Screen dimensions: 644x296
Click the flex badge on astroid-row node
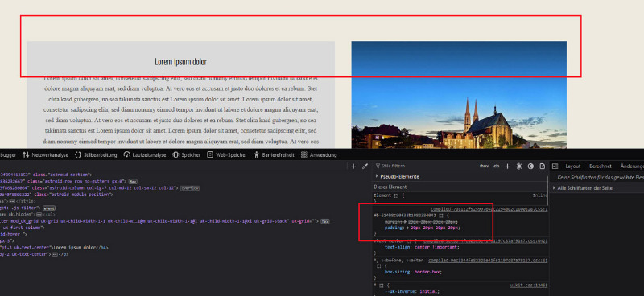tap(133, 181)
